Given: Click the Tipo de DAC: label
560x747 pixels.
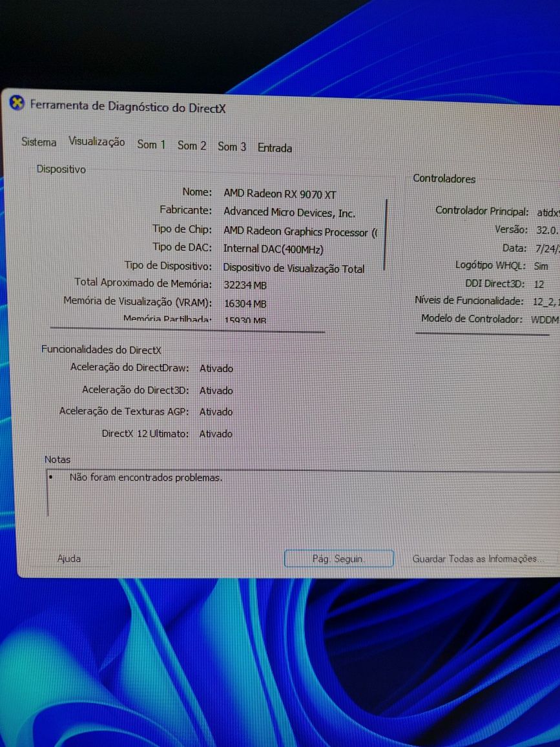Looking at the screenshot, I should [182, 247].
